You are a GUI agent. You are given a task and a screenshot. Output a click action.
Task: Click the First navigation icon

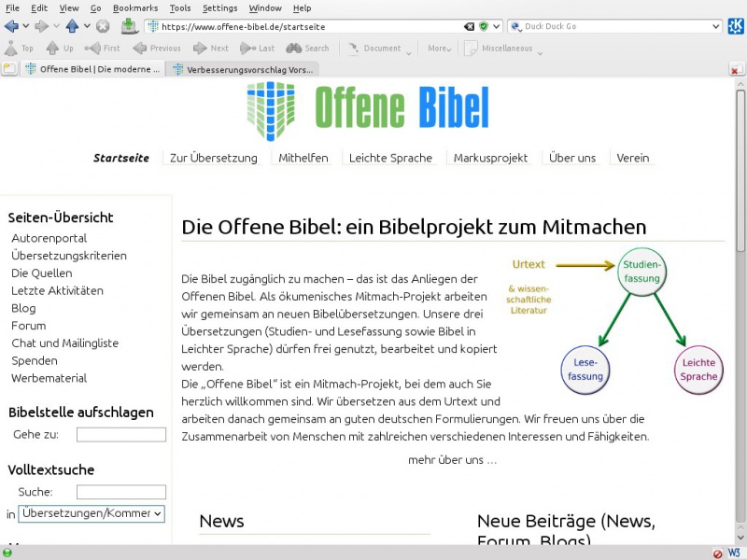98,48
